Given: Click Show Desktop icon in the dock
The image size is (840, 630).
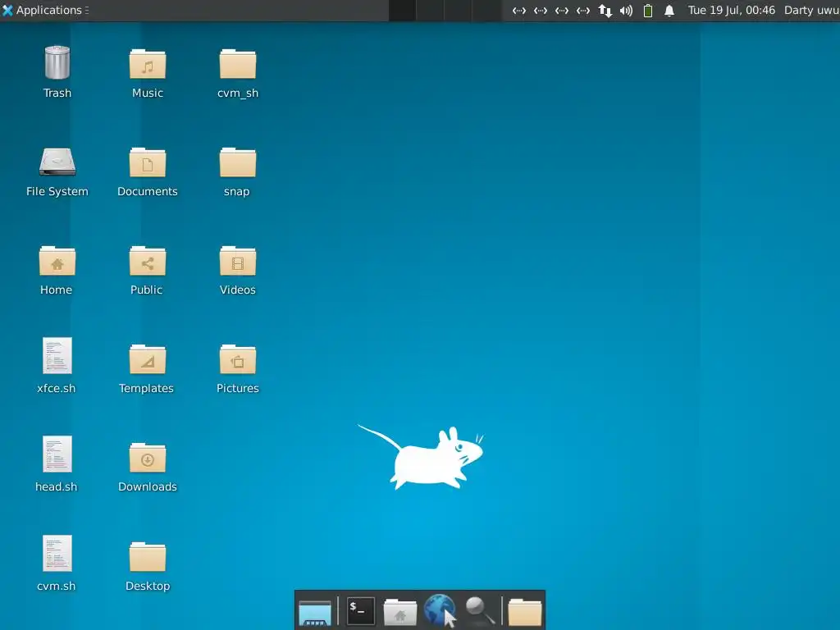Looking at the screenshot, I should pos(315,612).
